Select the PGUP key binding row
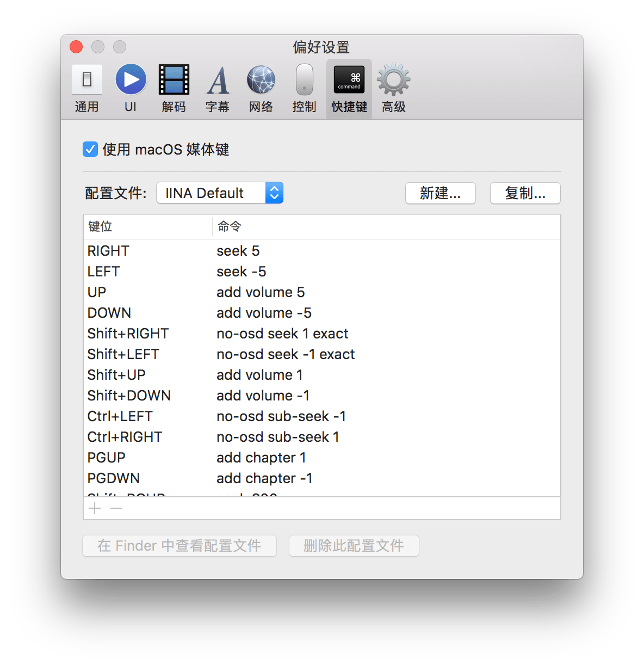Image resolution: width=644 pixels, height=666 pixels. tap(322, 458)
